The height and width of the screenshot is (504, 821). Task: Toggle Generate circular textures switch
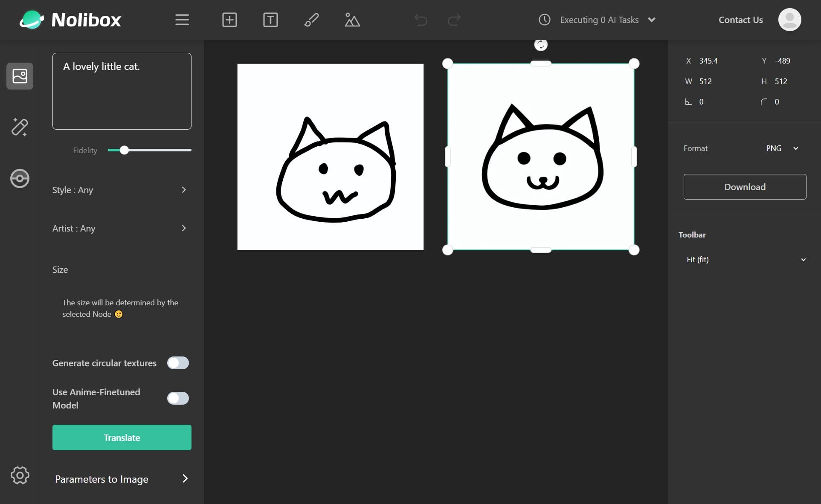tap(178, 363)
